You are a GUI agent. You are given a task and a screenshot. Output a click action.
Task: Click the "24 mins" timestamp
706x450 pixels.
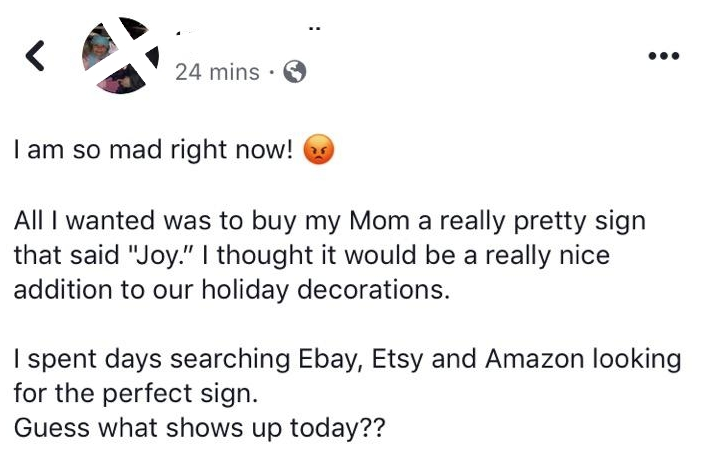(x=216, y=72)
